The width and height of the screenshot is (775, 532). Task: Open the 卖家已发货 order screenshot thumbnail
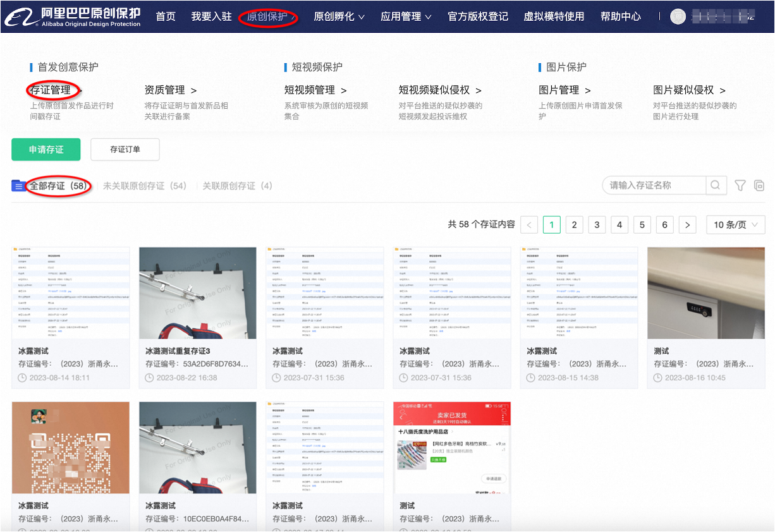pyautogui.click(x=452, y=447)
